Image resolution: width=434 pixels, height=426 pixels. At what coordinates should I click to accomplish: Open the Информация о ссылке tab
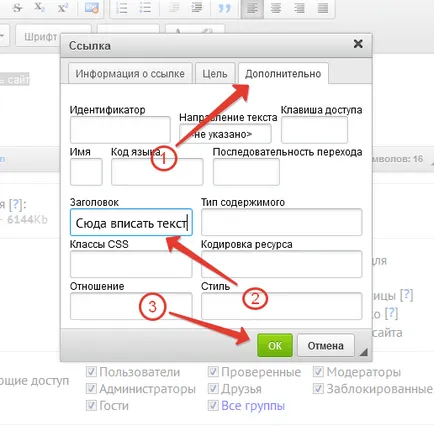click(130, 73)
